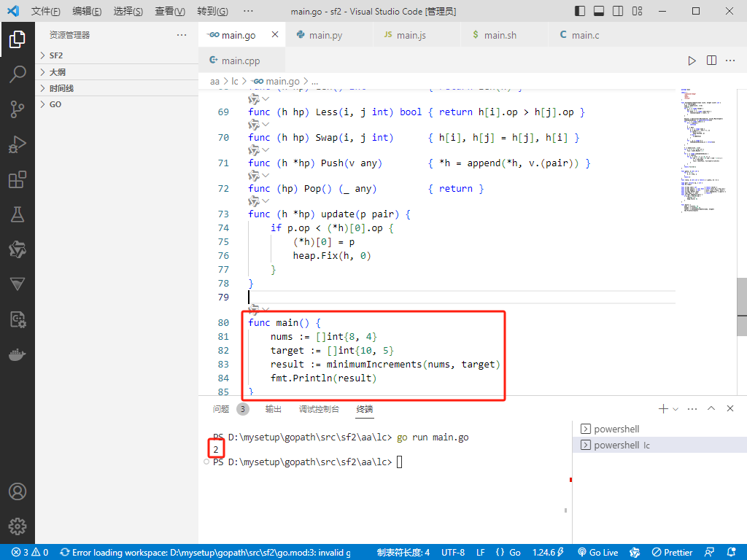
Task: Toggle primary side bar layout button
Action: pyautogui.click(x=580, y=11)
